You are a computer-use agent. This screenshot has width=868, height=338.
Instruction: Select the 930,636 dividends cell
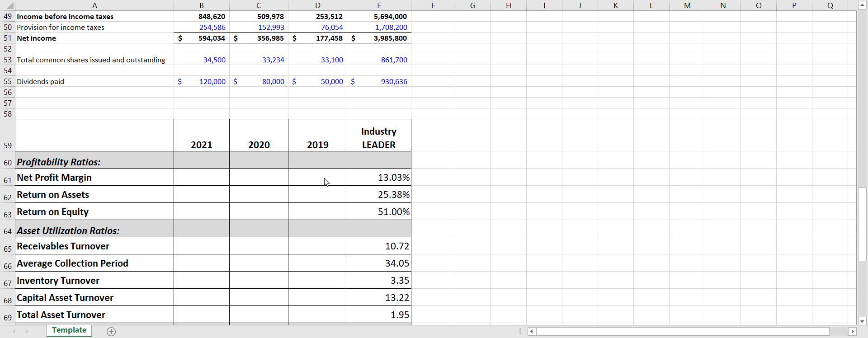tap(379, 81)
